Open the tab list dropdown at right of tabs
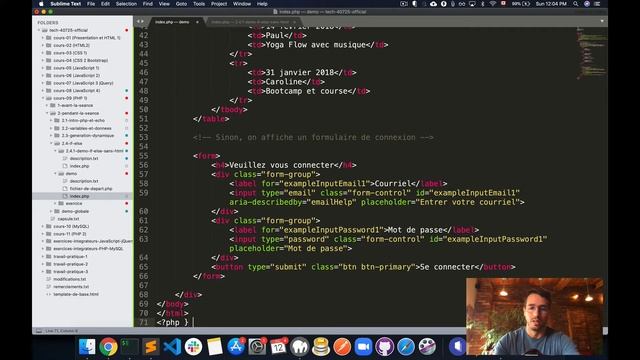 602,21
